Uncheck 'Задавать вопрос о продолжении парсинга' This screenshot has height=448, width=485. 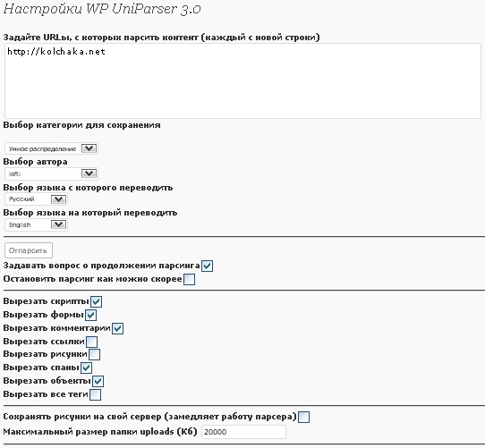207,266
